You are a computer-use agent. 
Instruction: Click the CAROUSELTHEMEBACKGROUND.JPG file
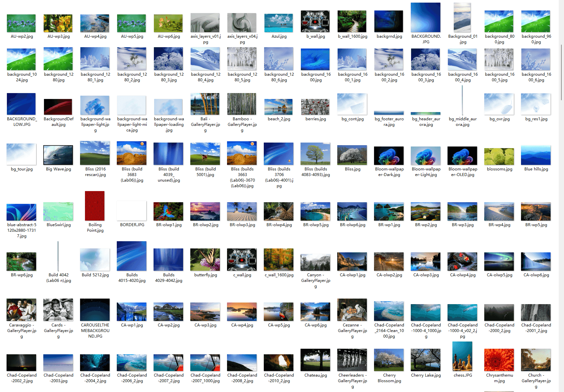[95, 310]
